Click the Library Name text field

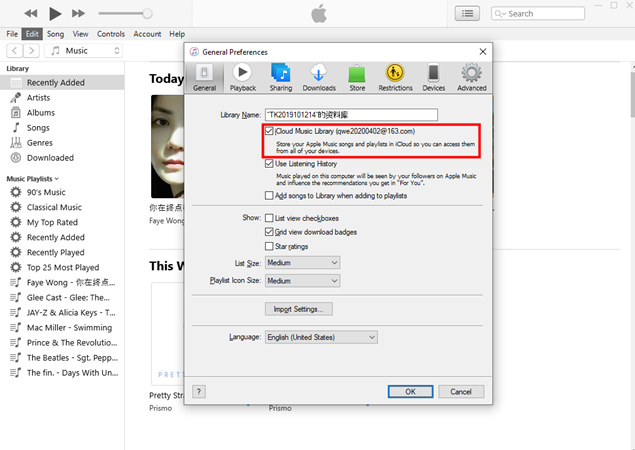point(351,115)
